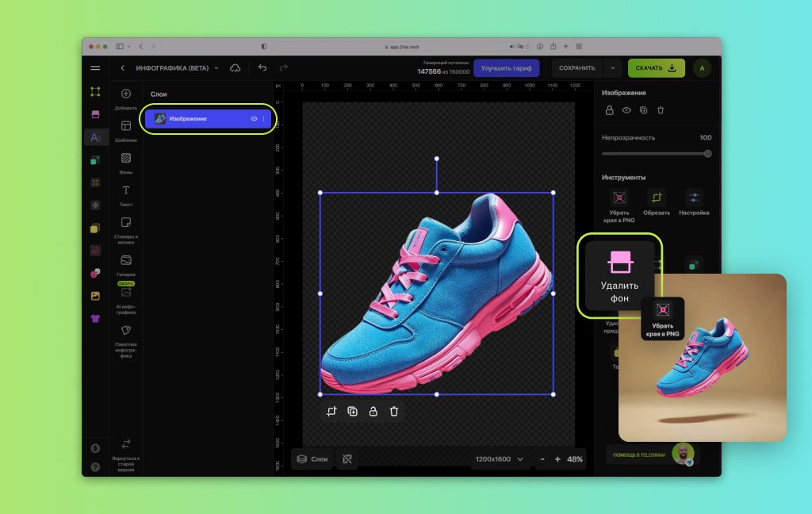Click the Удалить фон button
Image resolution: width=812 pixels, height=514 pixels.
619,276
